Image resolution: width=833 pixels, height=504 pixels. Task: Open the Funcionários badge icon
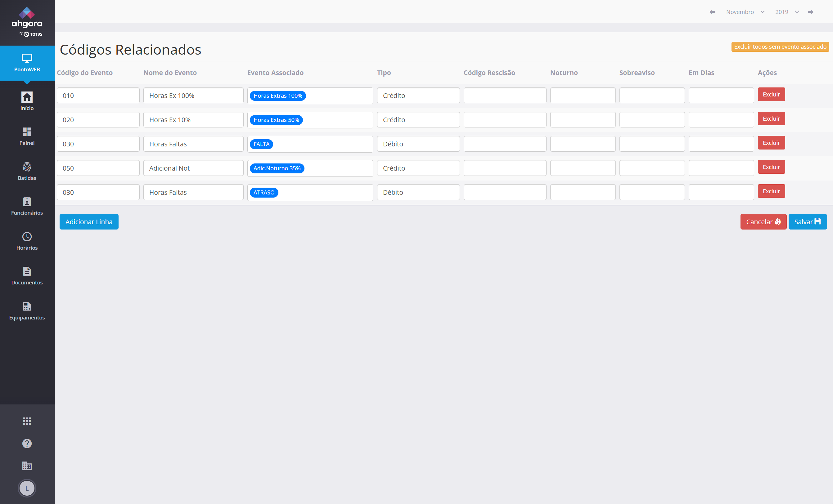pyautogui.click(x=27, y=202)
